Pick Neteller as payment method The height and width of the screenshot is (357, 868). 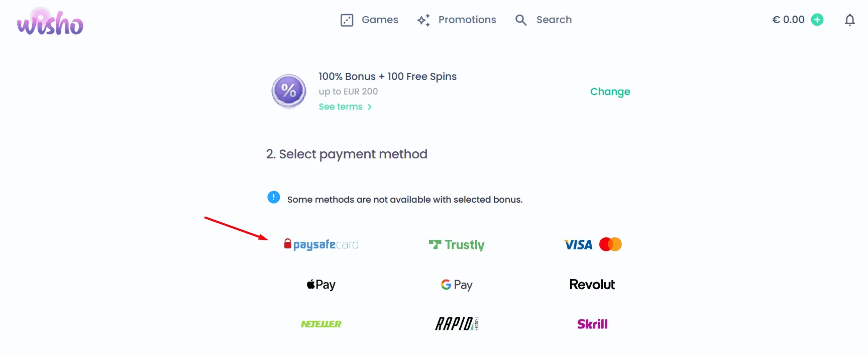pyautogui.click(x=321, y=324)
